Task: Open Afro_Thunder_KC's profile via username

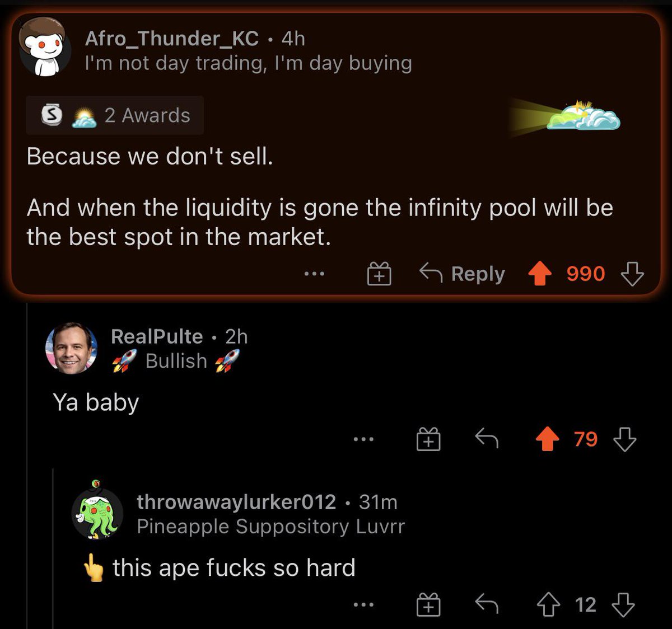Action: [171, 39]
